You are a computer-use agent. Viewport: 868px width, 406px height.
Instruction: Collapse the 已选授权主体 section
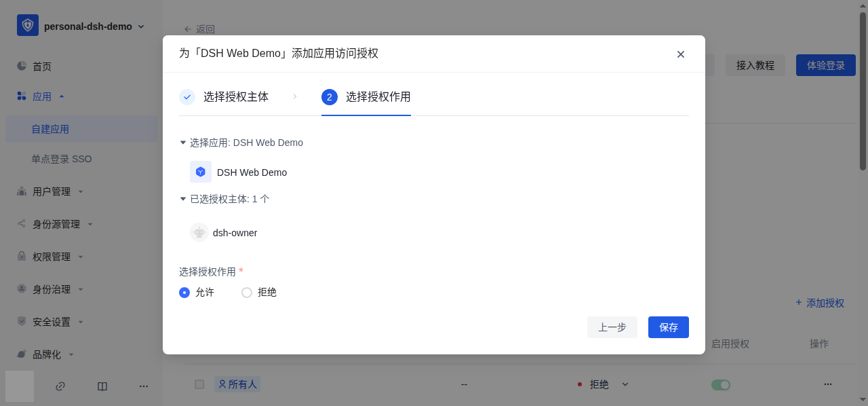click(x=182, y=199)
